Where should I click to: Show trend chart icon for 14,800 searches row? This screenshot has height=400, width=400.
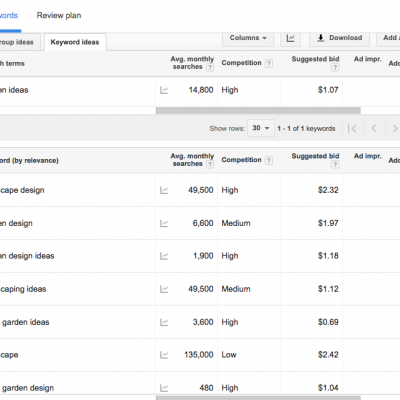(164, 90)
